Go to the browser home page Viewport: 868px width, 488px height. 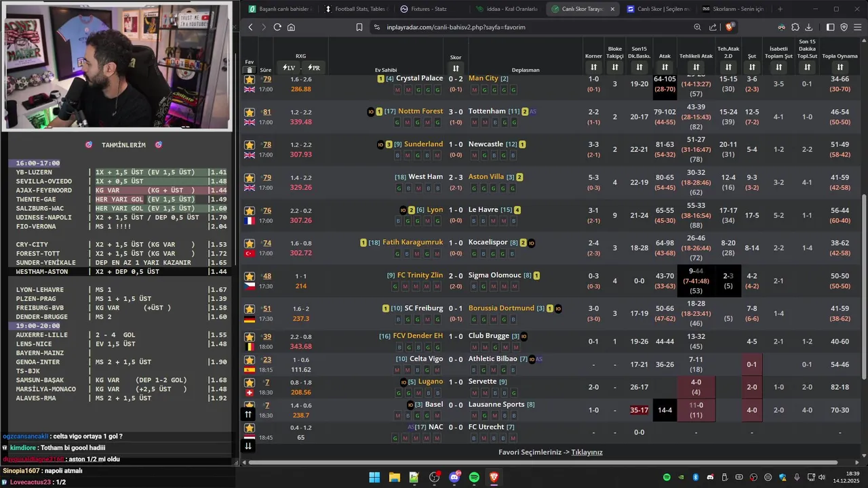pyautogui.click(x=291, y=27)
